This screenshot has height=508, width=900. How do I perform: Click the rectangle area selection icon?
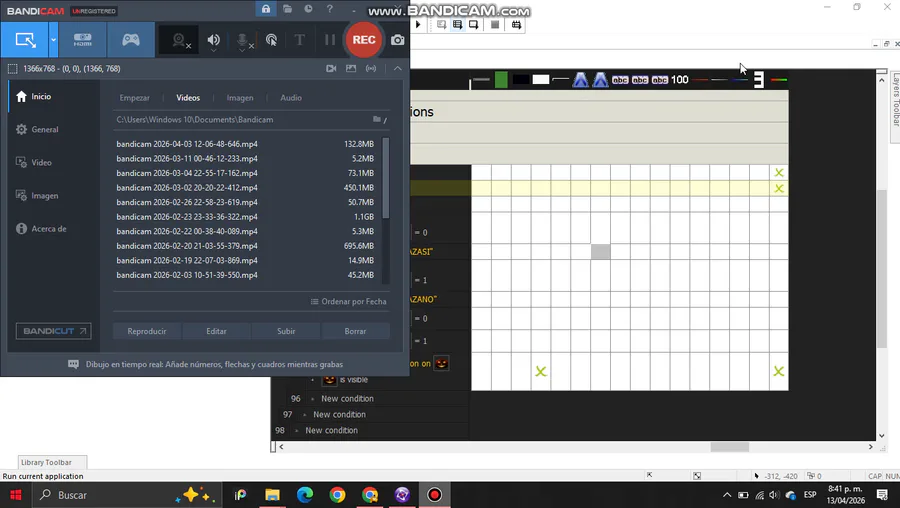click(x=12, y=69)
